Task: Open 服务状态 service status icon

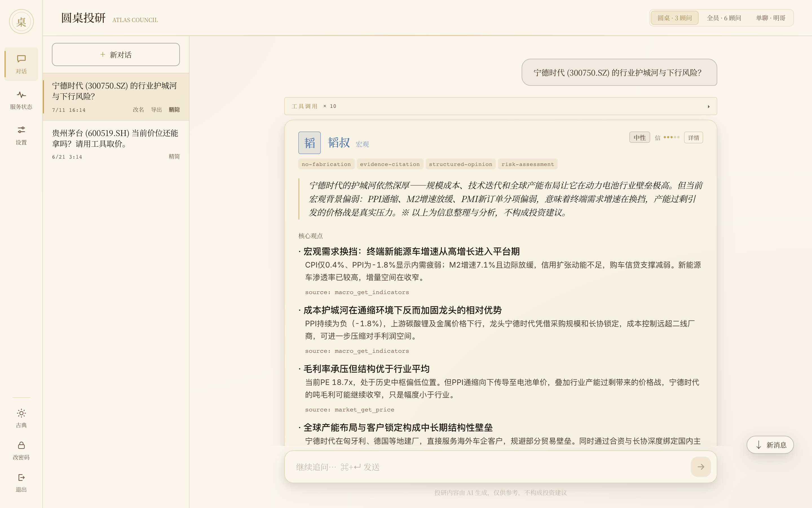Action: click(x=21, y=100)
